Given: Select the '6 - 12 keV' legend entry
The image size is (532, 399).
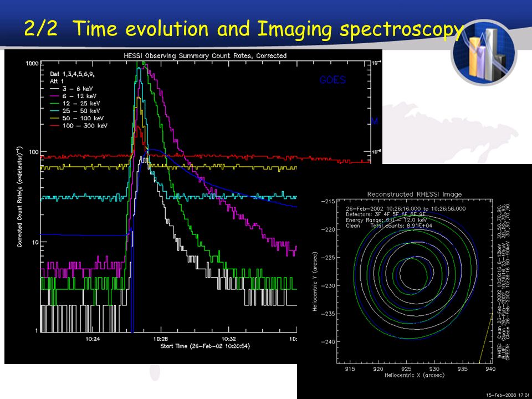Looking at the screenshot, I should click(73, 96).
